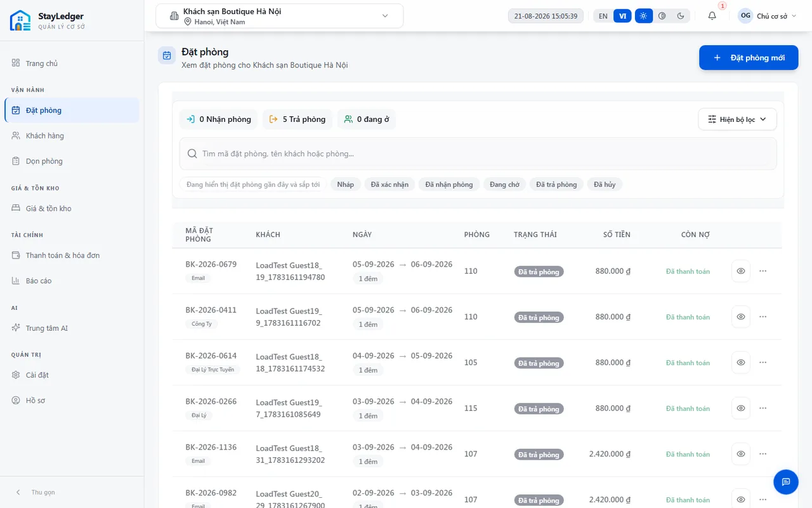Viewport: 812px width, 508px height.
Task: Open Khách hàng in the sidebar
Action: pos(72,136)
